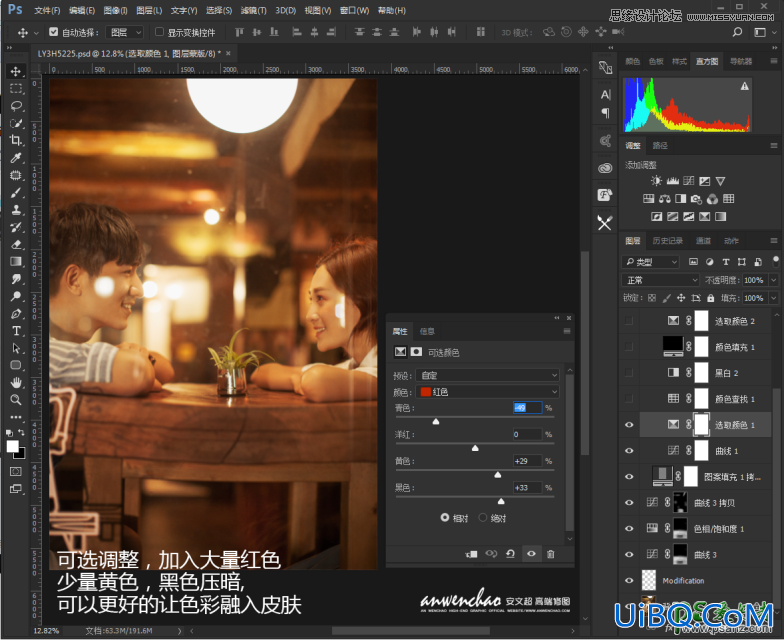Click the 黑色 value input field
This screenshot has height=640, width=784.
point(528,487)
